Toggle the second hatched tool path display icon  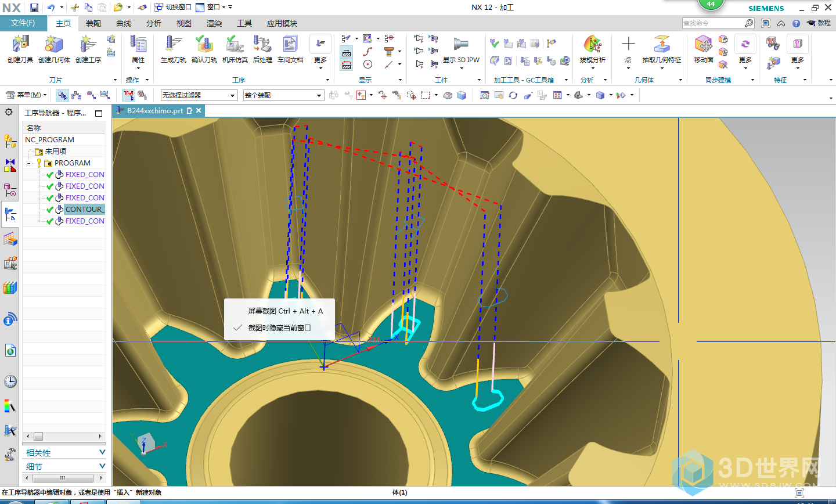[x=347, y=65]
